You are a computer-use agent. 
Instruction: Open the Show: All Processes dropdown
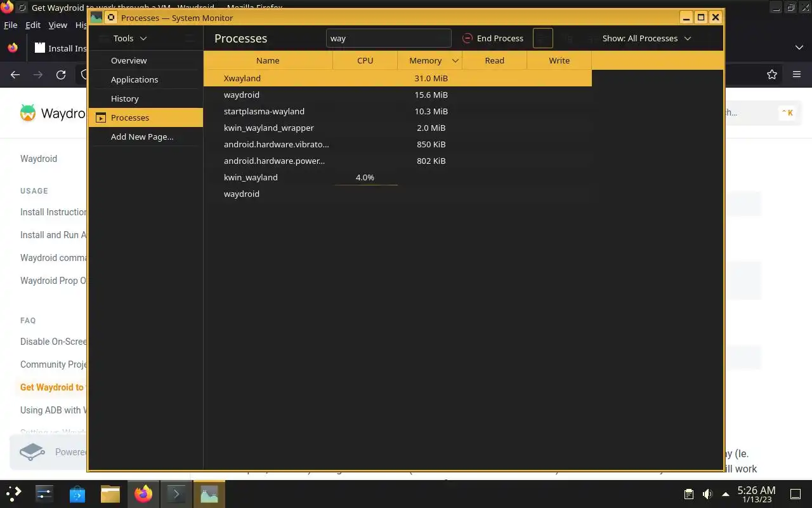[646, 38]
